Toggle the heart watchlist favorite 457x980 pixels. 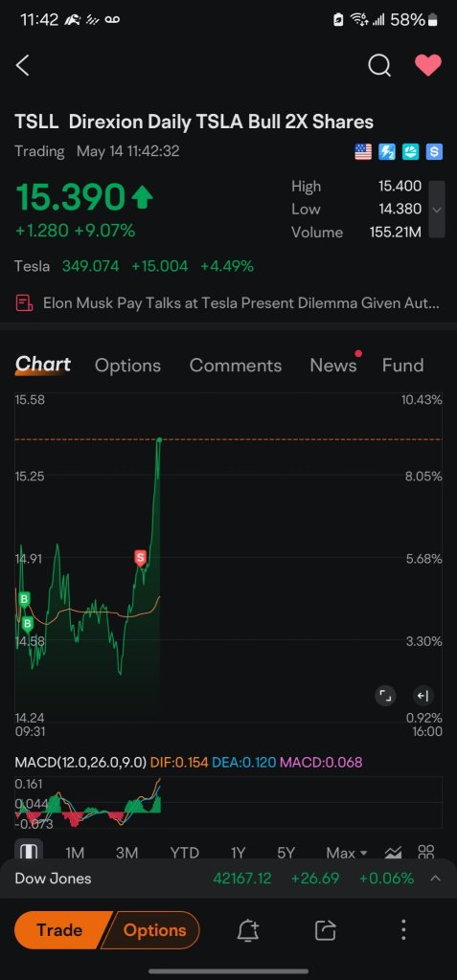click(428, 65)
